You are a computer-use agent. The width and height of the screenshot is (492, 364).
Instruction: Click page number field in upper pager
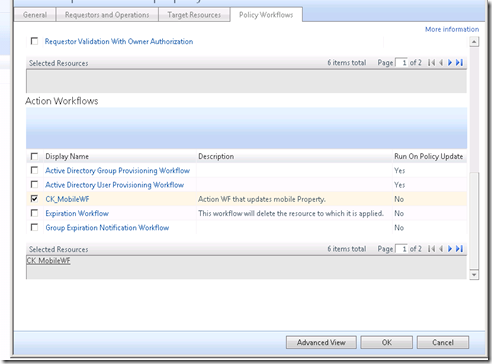click(x=401, y=63)
